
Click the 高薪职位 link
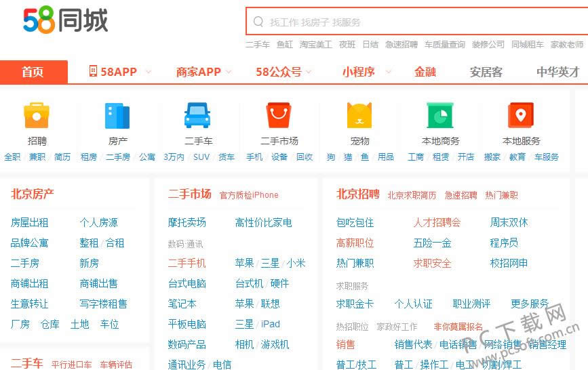(x=355, y=243)
